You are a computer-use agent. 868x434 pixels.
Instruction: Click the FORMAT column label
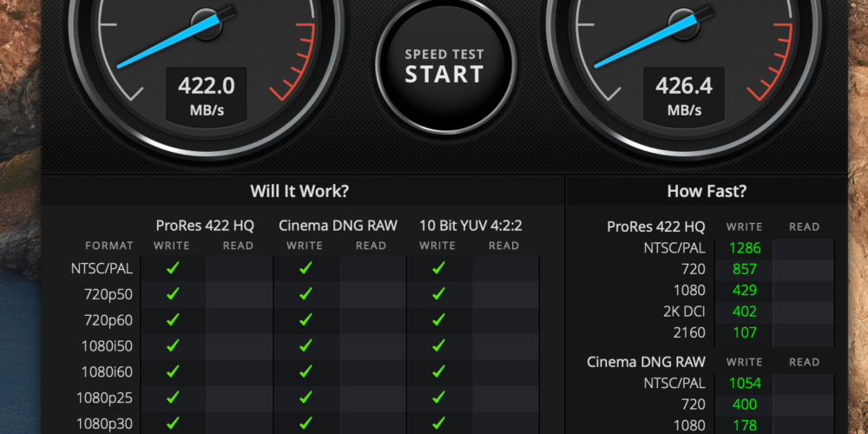(109, 246)
